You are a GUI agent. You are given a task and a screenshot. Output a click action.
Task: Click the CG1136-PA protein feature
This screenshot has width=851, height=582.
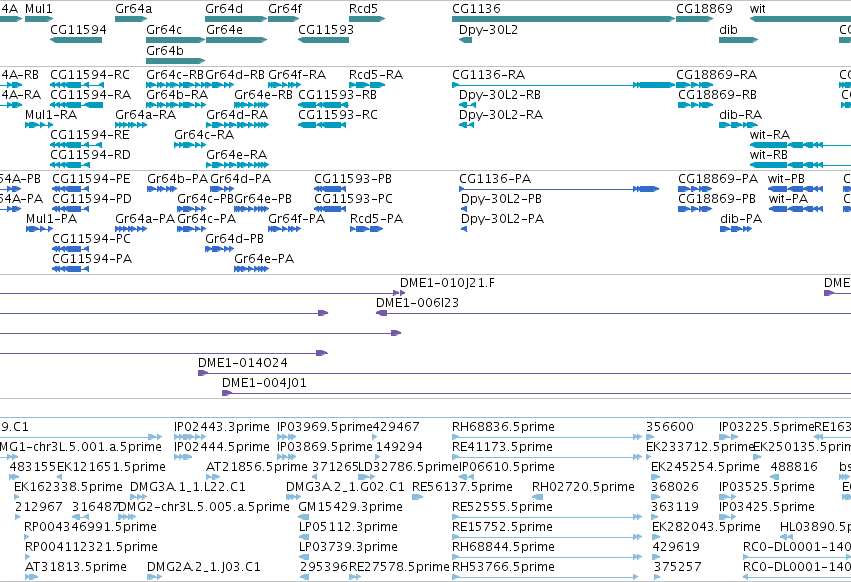tap(559, 189)
